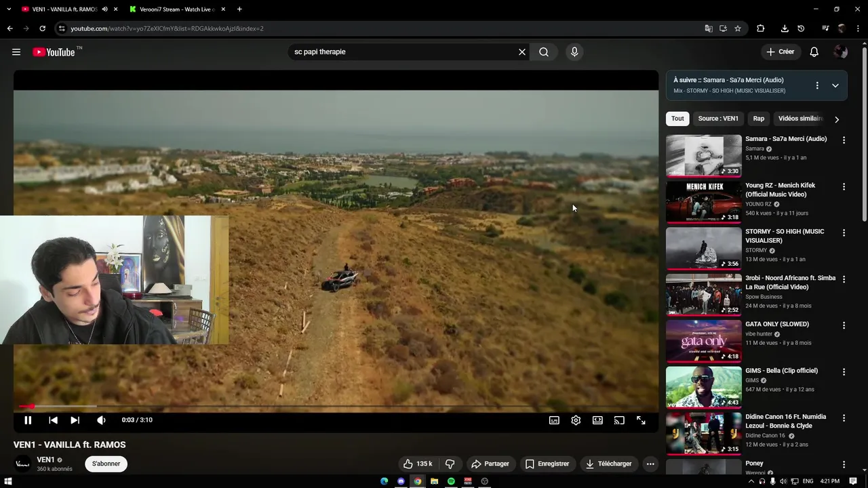Open the Didine Canon 16 Bonnie & Clyde title
This screenshot has height=488, width=868.
point(786,421)
